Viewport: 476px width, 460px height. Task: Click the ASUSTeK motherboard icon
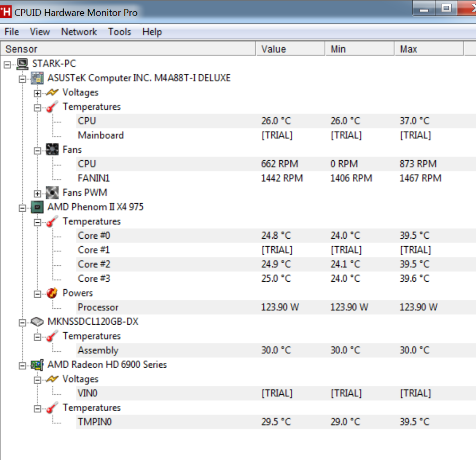coord(37,79)
